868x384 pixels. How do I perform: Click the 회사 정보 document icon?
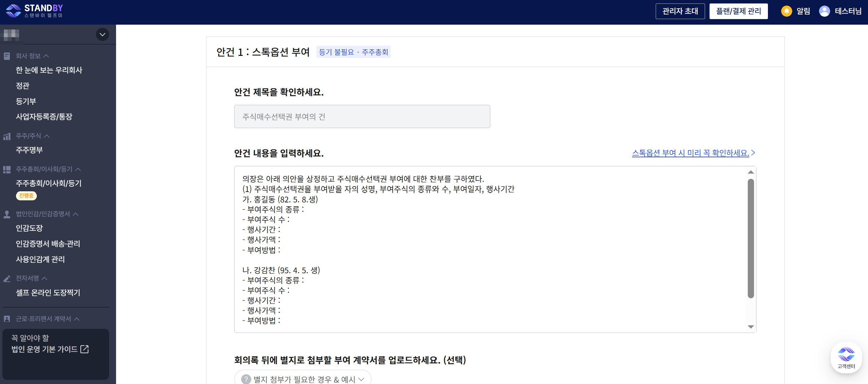(x=7, y=56)
